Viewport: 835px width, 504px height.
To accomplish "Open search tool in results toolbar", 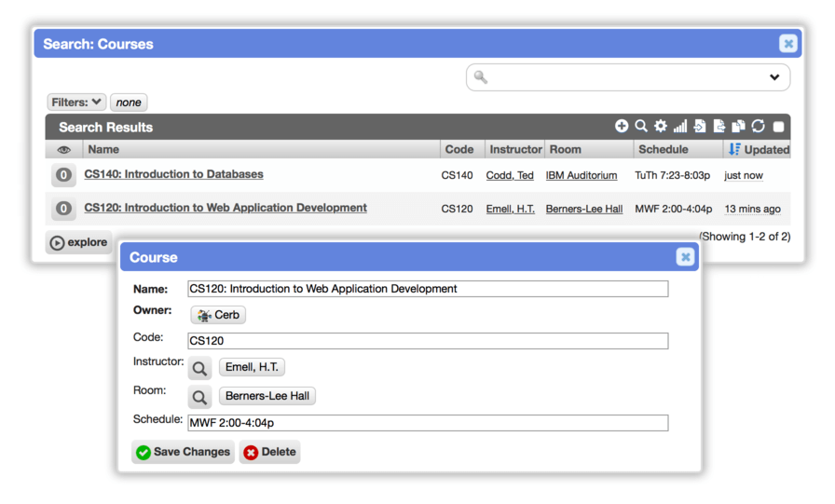I will pos(641,126).
